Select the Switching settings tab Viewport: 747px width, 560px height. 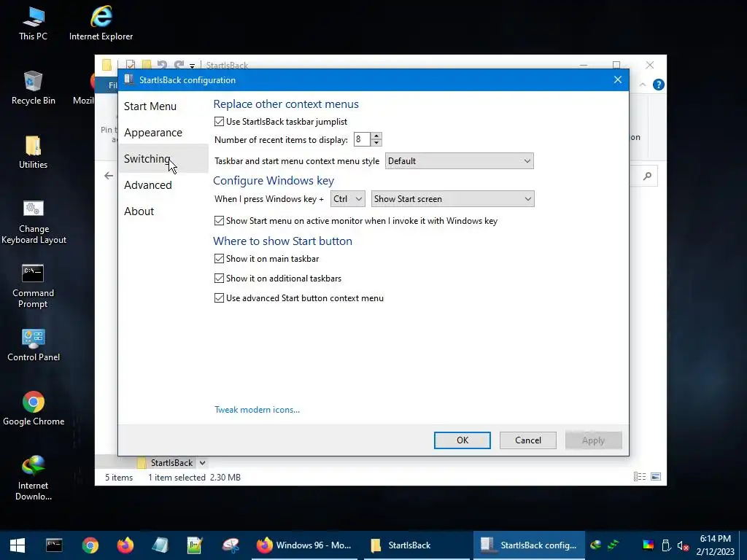(x=163, y=158)
